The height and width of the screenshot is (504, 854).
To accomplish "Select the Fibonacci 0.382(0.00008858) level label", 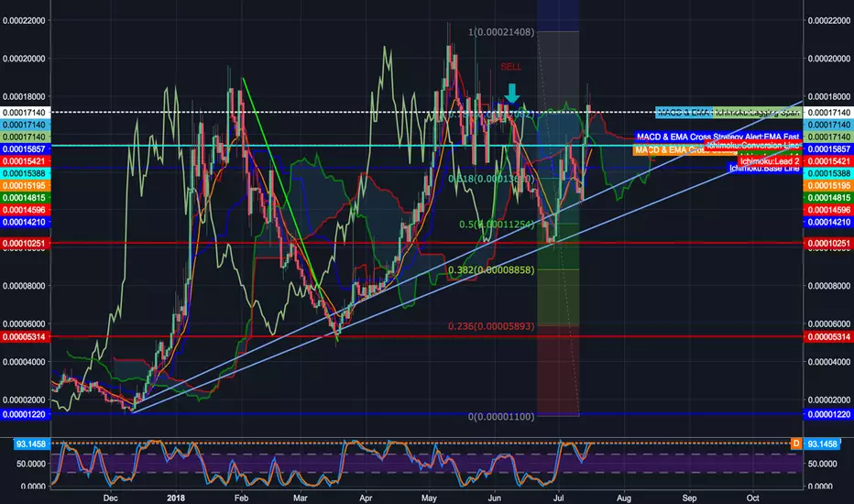I will (x=491, y=269).
